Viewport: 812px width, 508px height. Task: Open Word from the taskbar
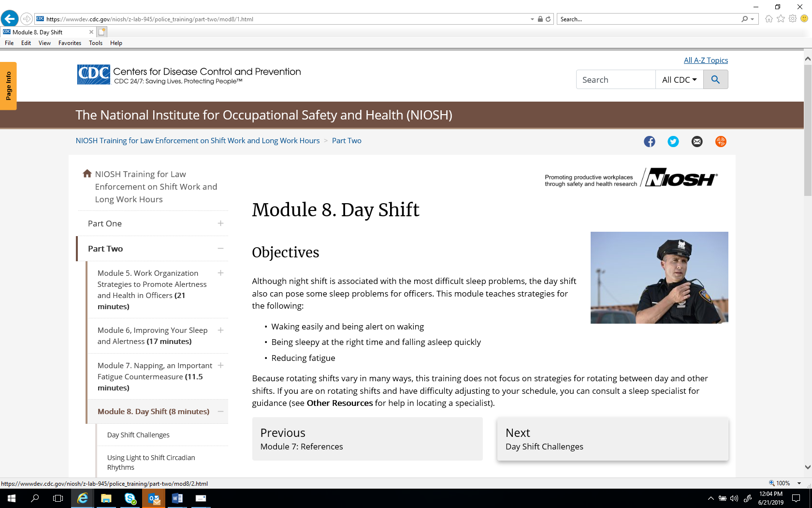pos(177,498)
